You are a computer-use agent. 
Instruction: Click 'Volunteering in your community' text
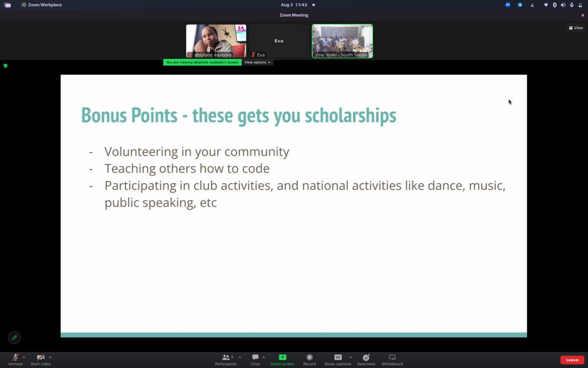coord(197,152)
